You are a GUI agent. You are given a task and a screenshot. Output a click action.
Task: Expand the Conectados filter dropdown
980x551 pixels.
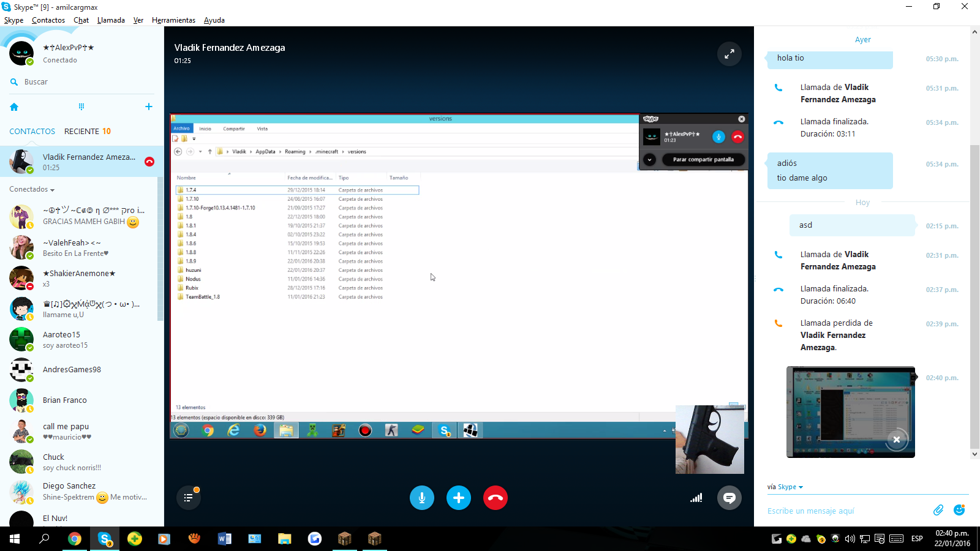pos(32,189)
